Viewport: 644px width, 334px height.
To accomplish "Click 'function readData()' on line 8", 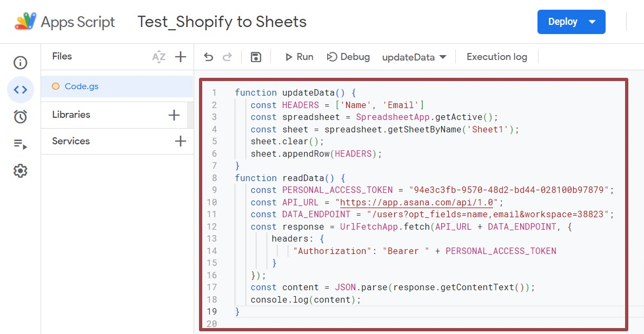I will 284,178.
